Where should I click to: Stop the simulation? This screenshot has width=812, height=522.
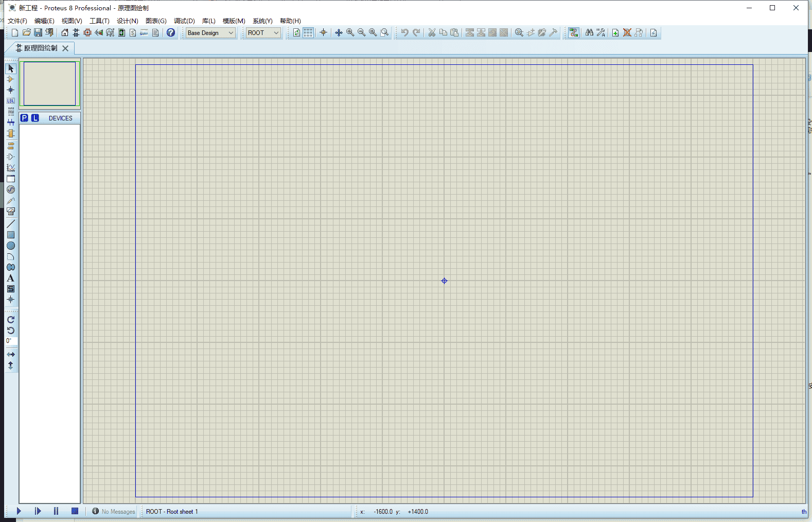75,511
